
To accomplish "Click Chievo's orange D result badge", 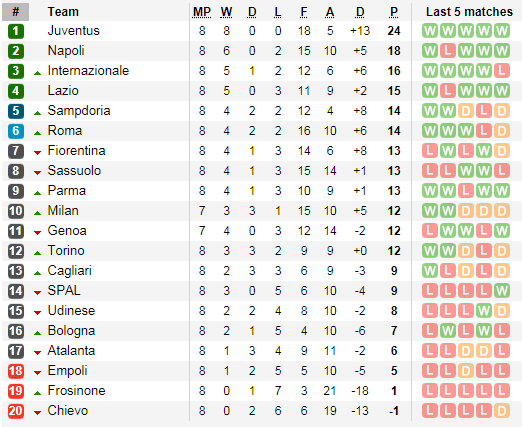I will tap(502, 411).
